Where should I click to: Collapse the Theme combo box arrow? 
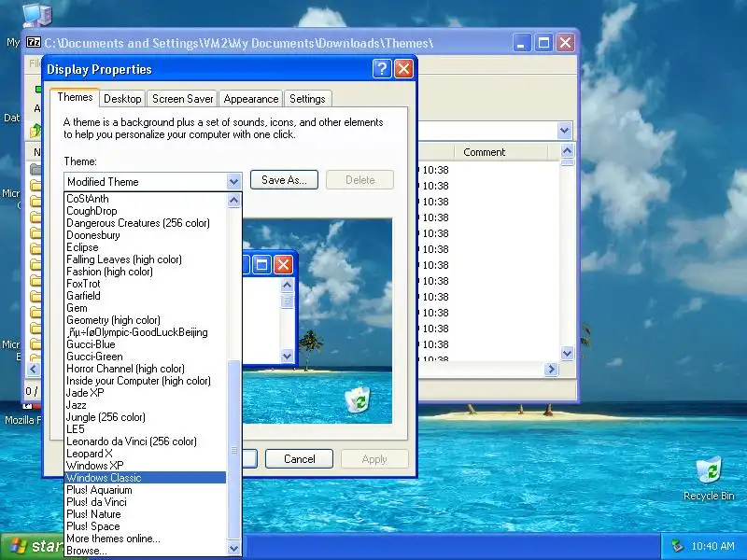pyautogui.click(x=233, y=181)
